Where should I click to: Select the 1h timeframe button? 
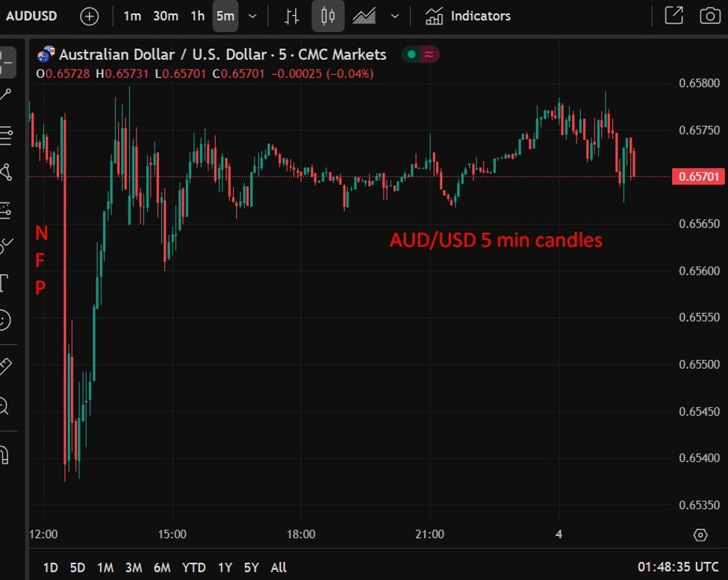coord(196,15)
